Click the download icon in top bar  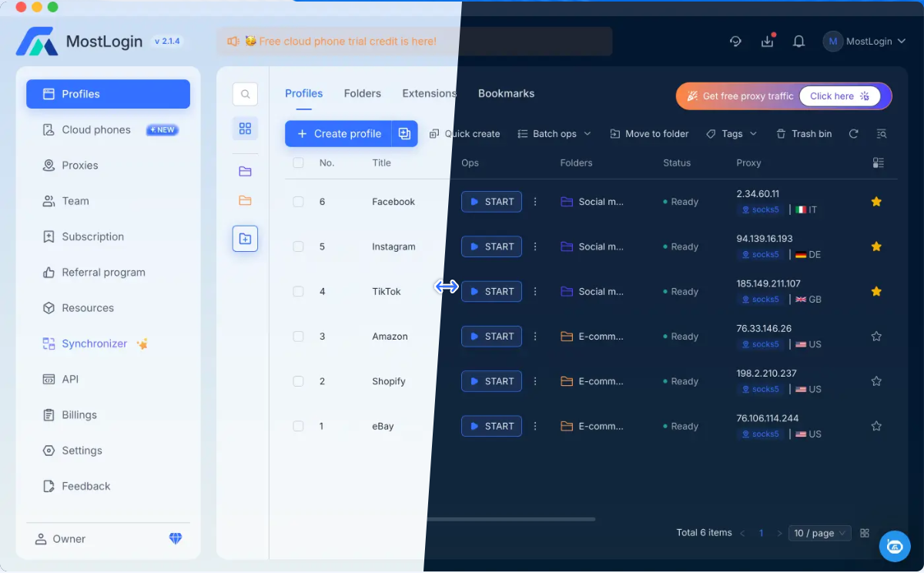[x=768, y=41]
